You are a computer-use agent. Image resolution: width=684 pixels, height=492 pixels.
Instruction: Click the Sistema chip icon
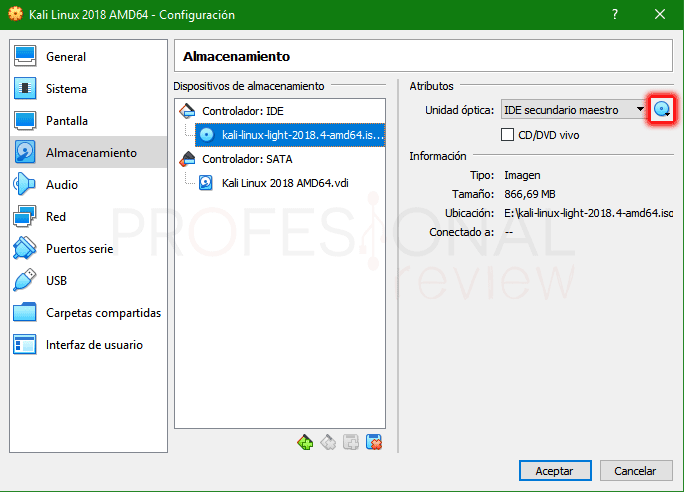(x=25, y=89)
